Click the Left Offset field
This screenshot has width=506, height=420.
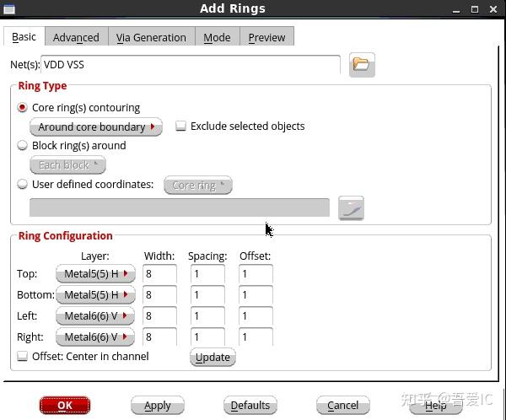tap(256, 315)
